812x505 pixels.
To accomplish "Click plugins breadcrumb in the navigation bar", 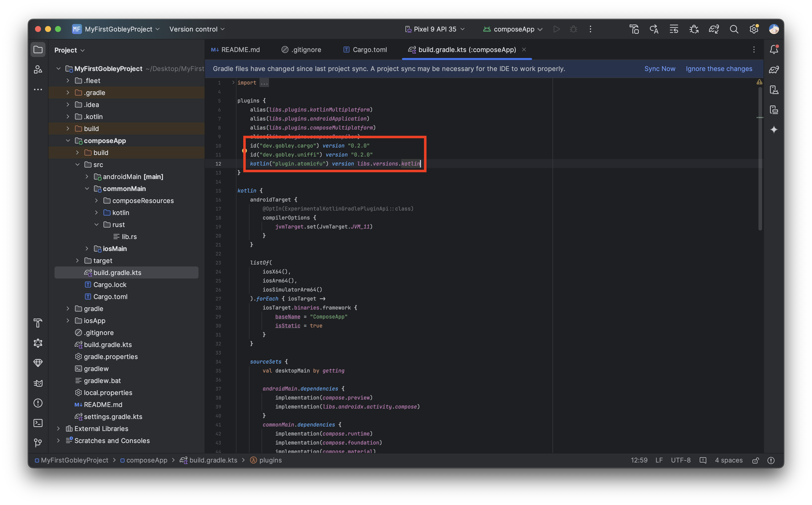I will (x=266, y=460).
